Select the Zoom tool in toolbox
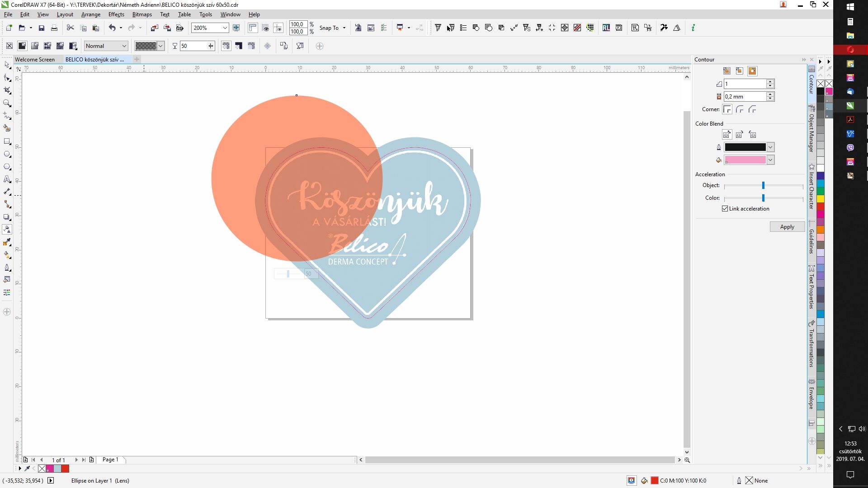Image resolution: width=868 pixels, height=488 pixels. click(x=7, y=103)
